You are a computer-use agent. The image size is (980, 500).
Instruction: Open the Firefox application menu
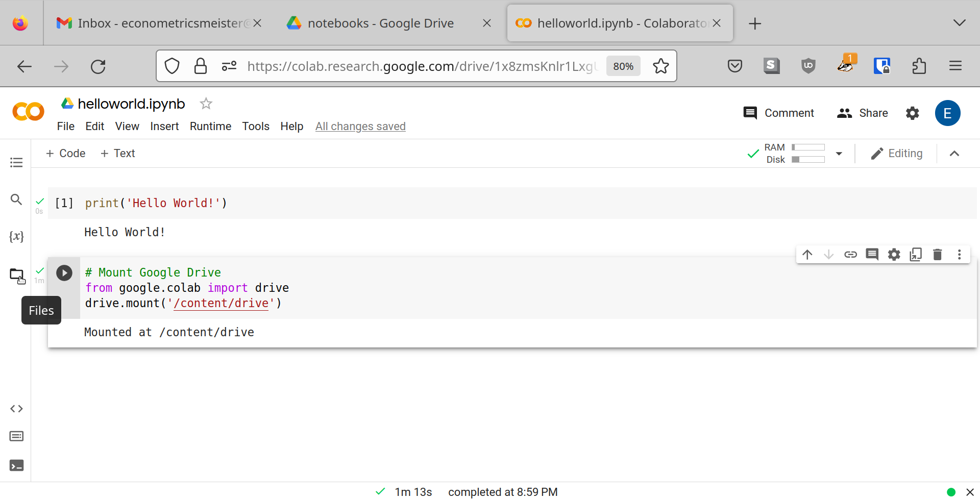pyautogui.click(x=955, y=66)
